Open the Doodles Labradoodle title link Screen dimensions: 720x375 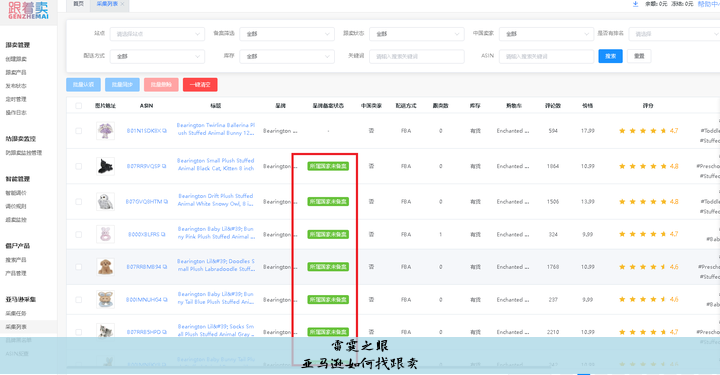click(x=216, y=265)
